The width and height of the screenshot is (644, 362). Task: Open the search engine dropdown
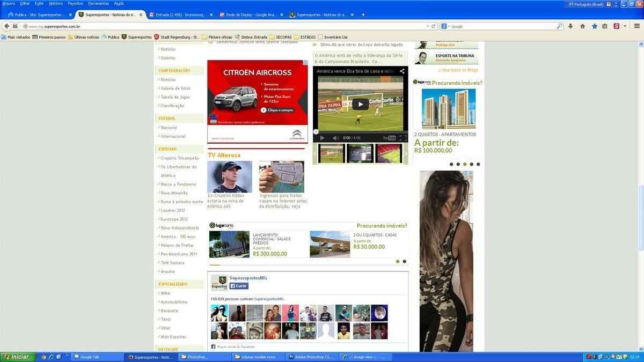coord(445,26)
